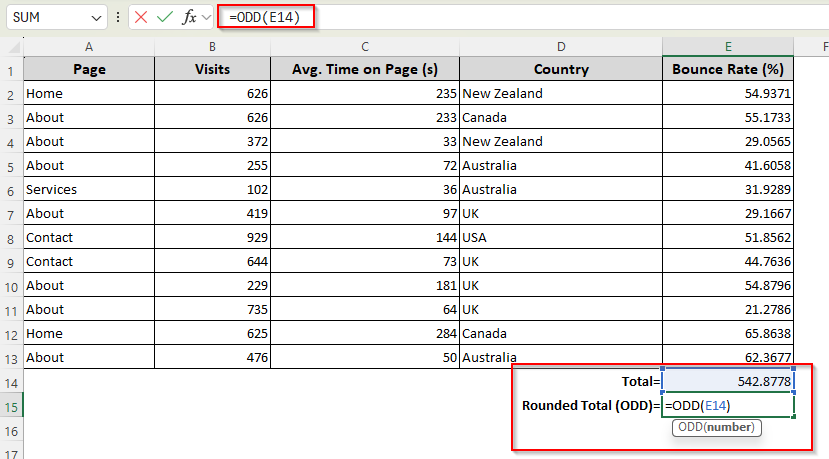Select the time value 181
The height and width of the screenshot is (459, 829).
click(x=365, y=286)
